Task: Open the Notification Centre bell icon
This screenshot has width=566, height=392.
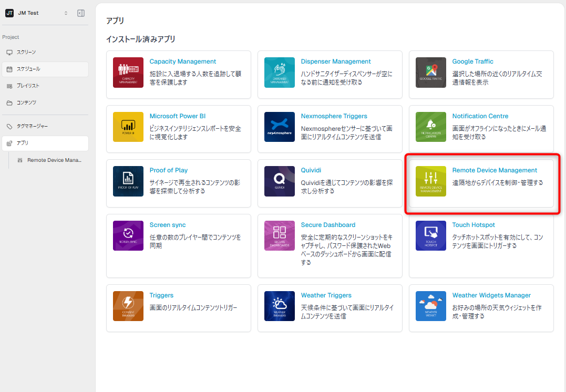Action: point(430,127)
